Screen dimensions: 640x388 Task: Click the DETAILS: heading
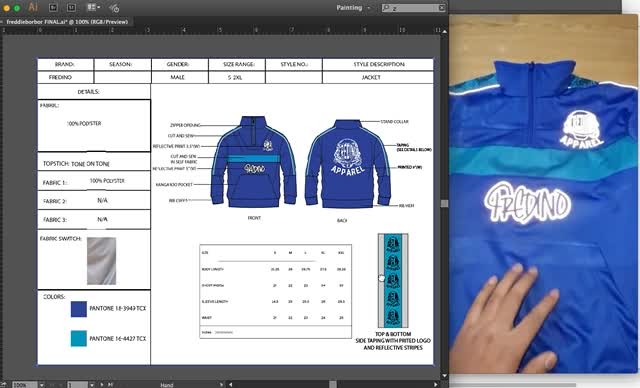click(x=89, y=92)
